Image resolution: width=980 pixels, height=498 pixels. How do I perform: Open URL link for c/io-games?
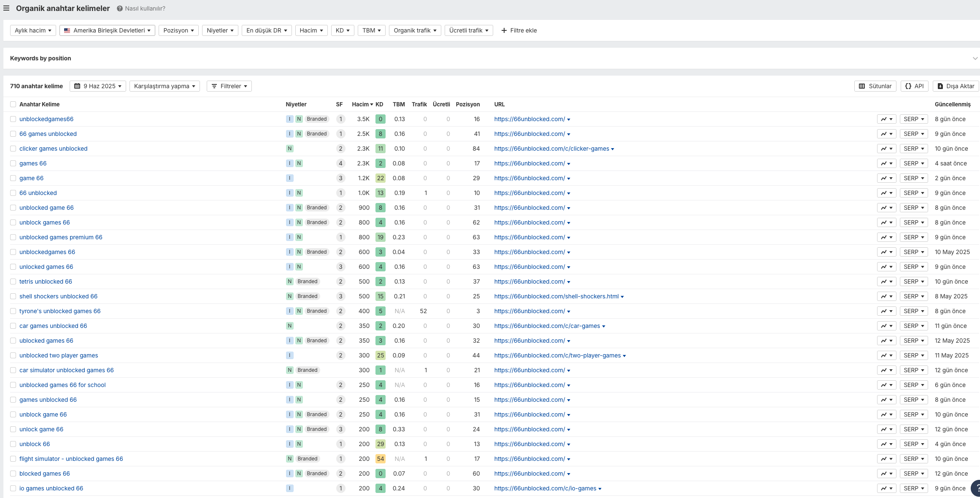click(545, 488)
